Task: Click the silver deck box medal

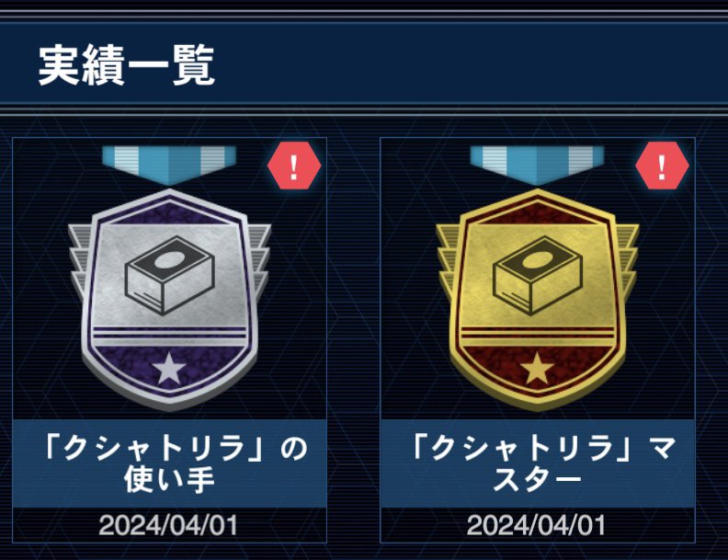Action: click(x=169, y=300)
